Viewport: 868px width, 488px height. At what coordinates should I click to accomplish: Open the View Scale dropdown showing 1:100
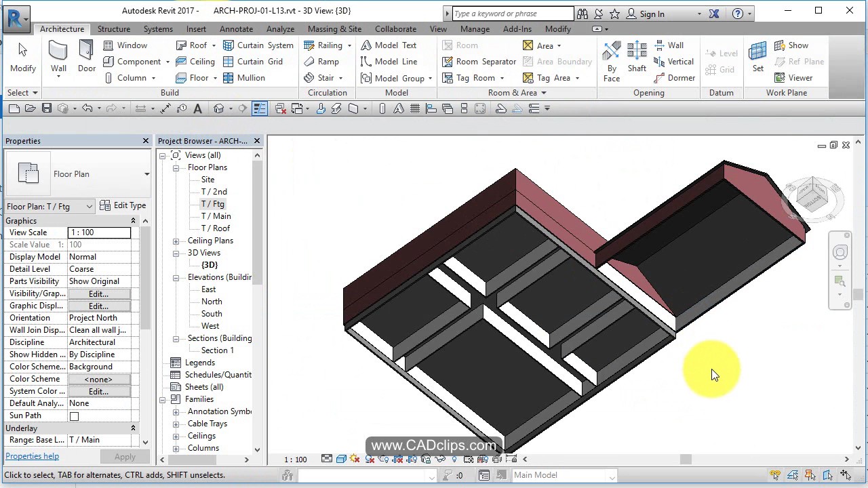[99, 232]
